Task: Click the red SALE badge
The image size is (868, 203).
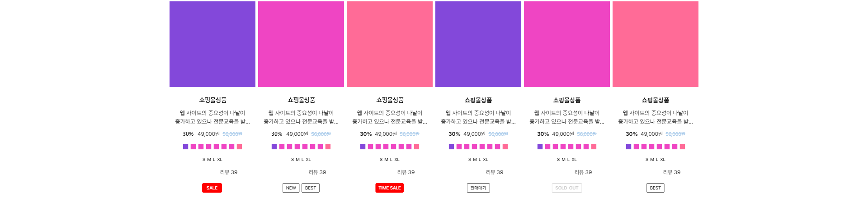Action: pyautogui.click(x=212, y=188)
